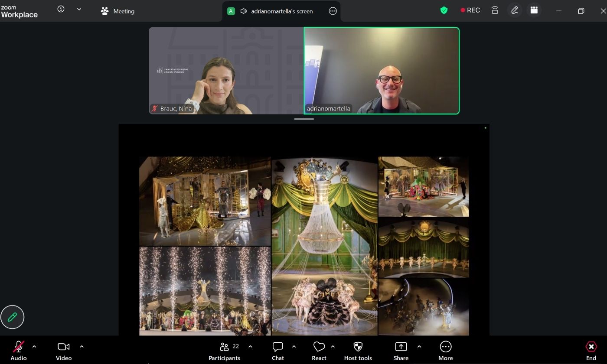
Task: Open the React heart menu
Action: (319, 351)
